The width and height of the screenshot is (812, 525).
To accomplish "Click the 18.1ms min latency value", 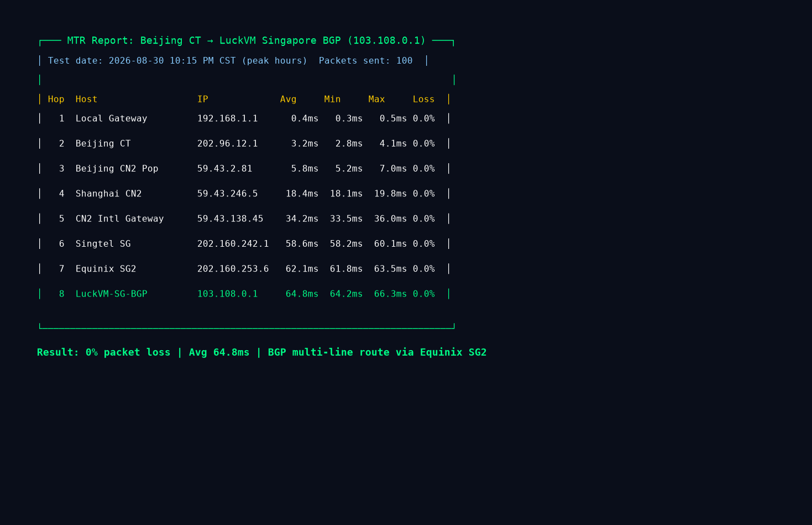I will (x=347, y=194).
